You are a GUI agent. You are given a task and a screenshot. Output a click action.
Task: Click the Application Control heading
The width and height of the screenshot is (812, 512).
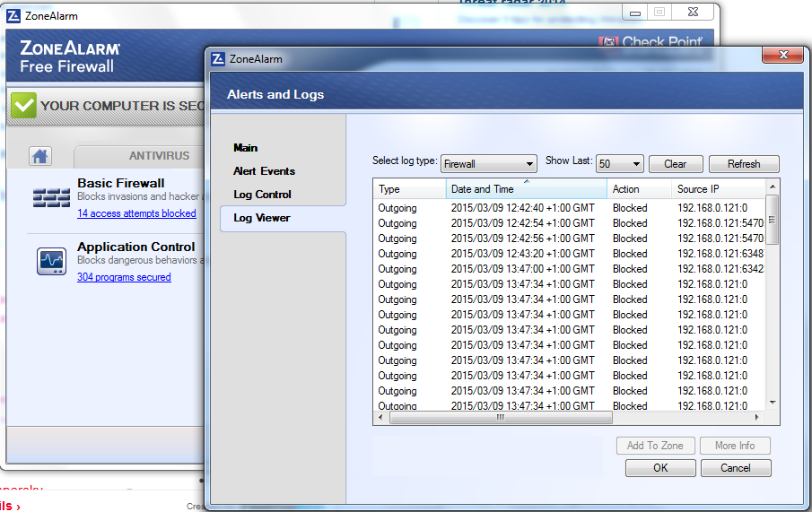(x=136, y=247)
